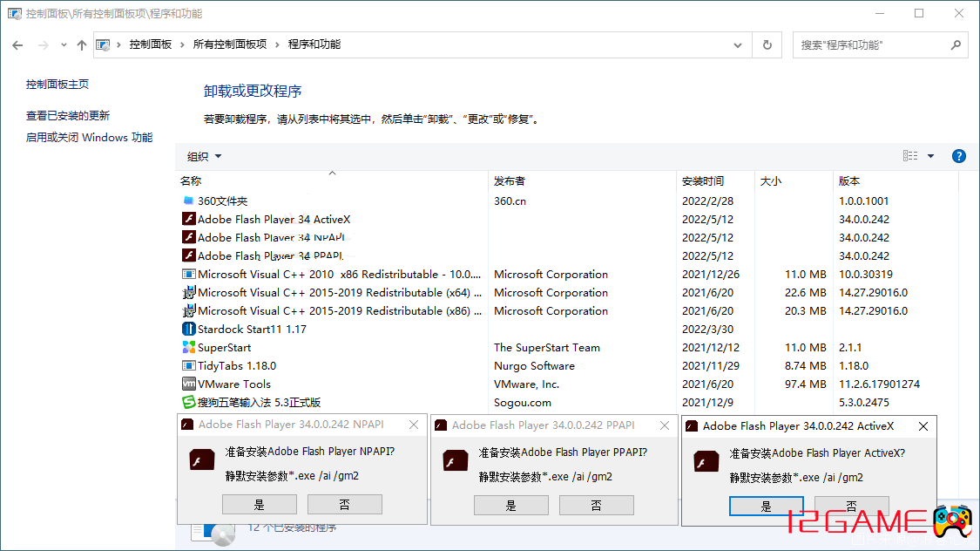The image size is (980, 551).
Task: Click 是 in the ActiveX install dialog
Action: [767, 506]
